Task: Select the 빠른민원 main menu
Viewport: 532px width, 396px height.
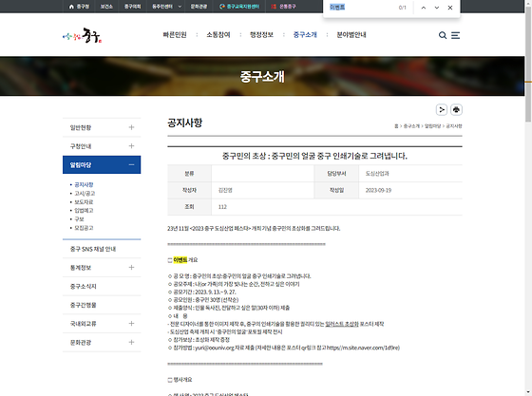Action: (175, 34)
